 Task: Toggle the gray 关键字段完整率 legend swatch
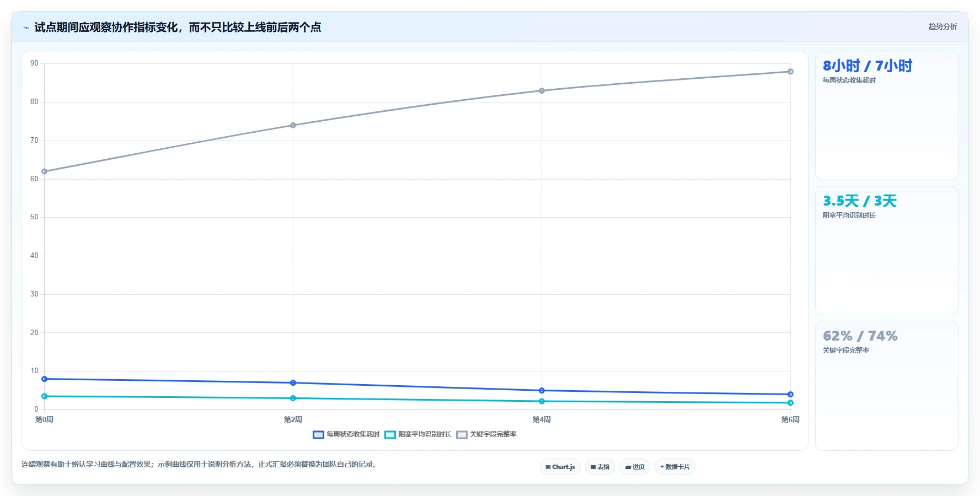coord(462,435)
